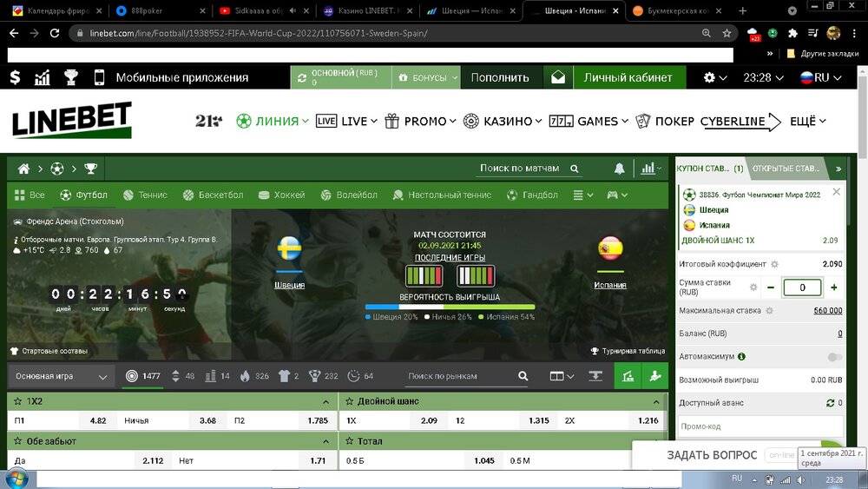Remove the Sweden-Spain bet from coupon
Image resolution: width=868 pixels, height=489 pixels.
tap(837, 192)
